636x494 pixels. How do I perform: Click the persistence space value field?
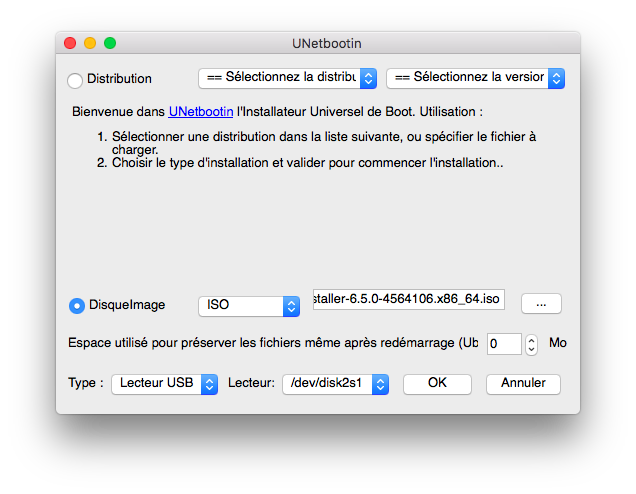pyautogui.click(x=504, y=344)
